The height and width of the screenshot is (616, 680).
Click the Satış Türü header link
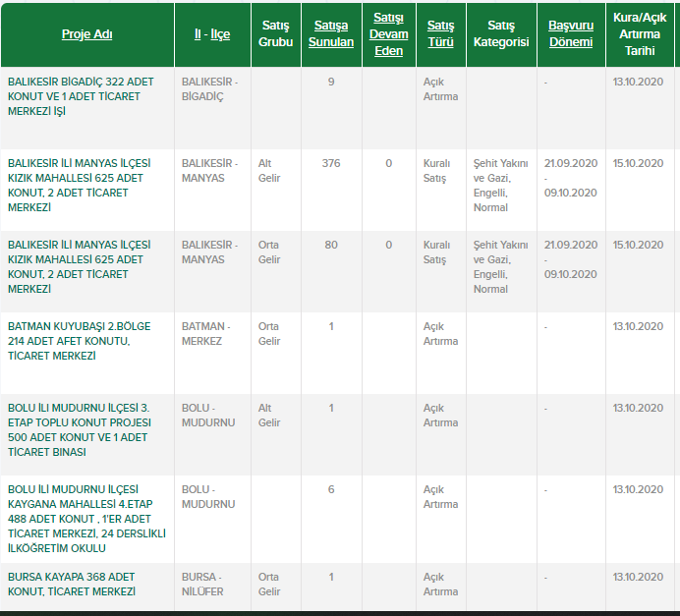tap(441, 34)
